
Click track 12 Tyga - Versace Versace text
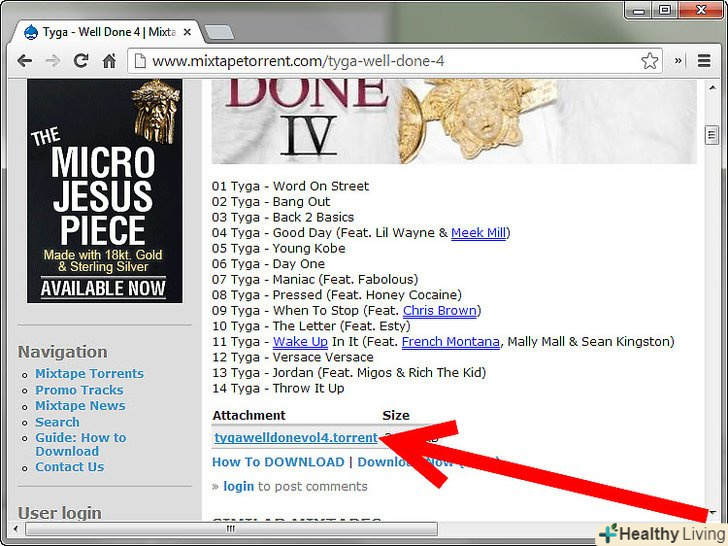(292, 357)
